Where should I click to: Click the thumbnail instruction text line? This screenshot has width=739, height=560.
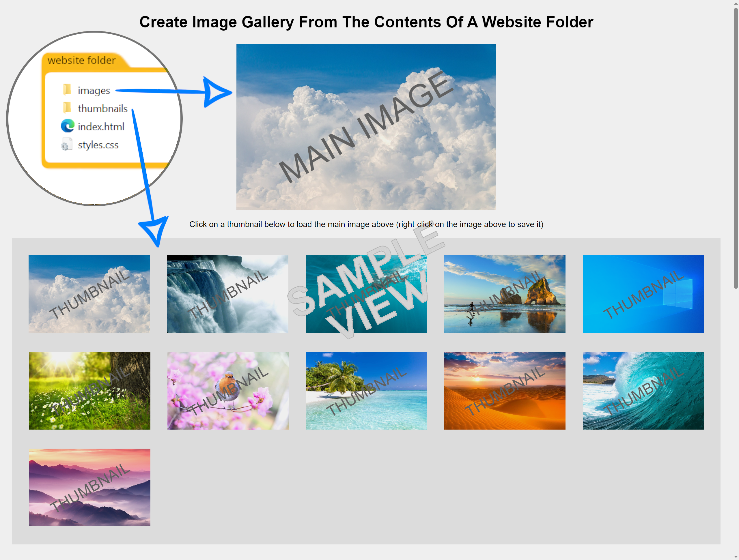[366, 224]
